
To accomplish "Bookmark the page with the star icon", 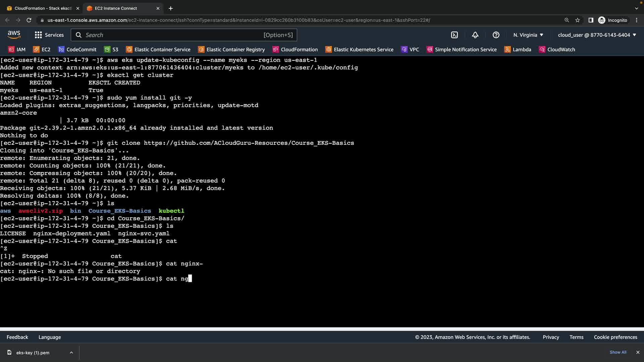I will click(577, 20).
